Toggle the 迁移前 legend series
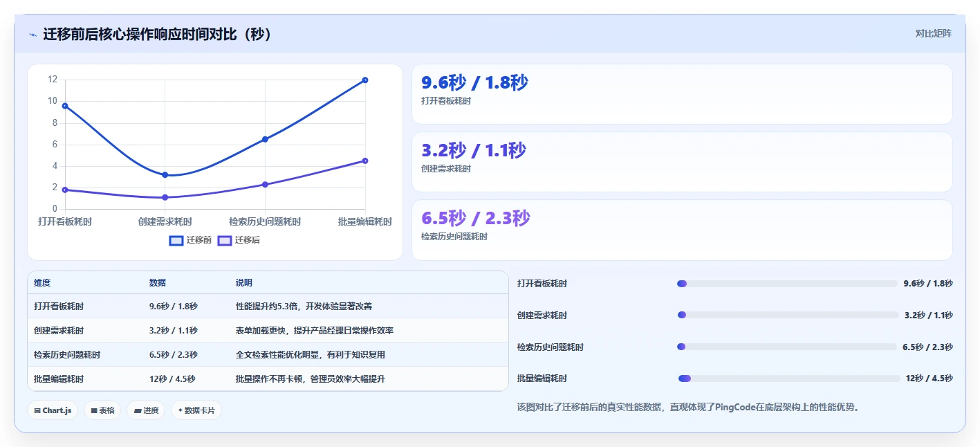This screenshot has height=447, width=980. click(190, 240)
